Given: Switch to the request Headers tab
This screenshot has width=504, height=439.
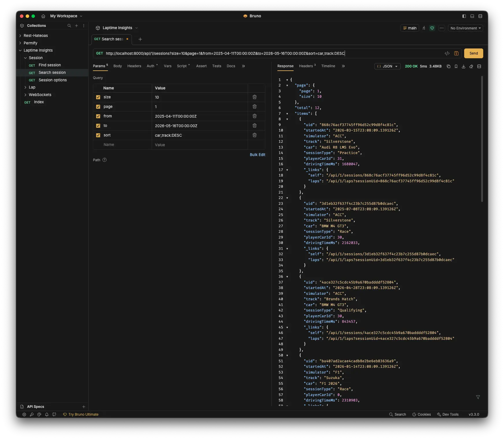Looking at the screenshot, I should click(134, 66).
